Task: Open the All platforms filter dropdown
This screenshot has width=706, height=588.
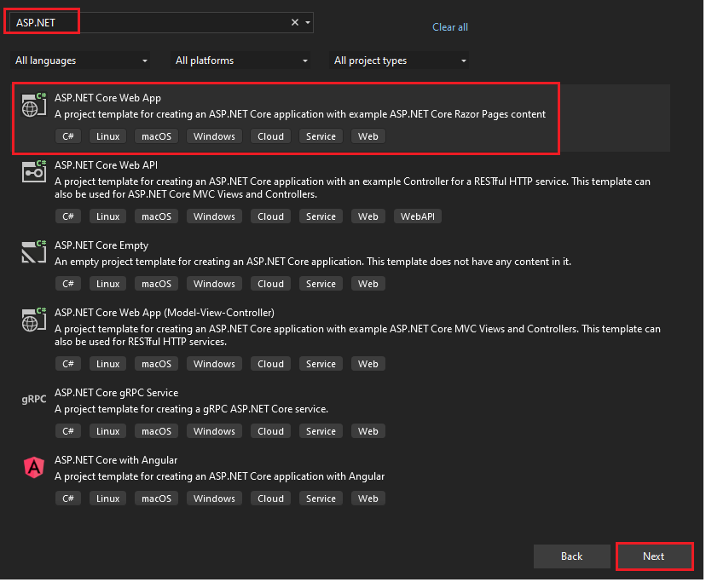Action: [241, 61]
